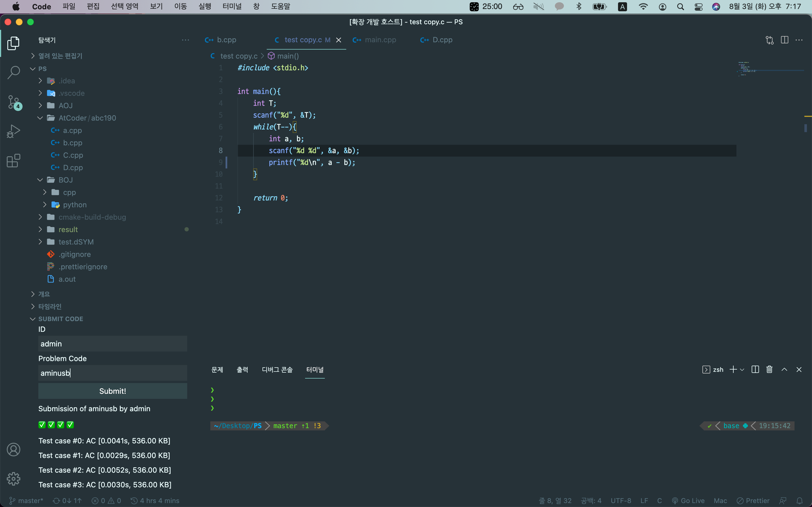
Task: Switch to the D.cpp editor tab
Action: point(442,40)
